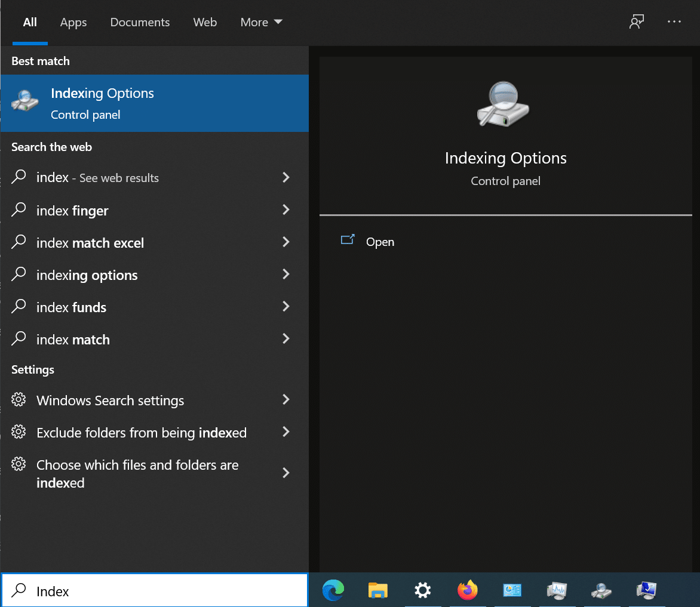Screen dimensions: 700x607
Task: Click Open in the preview pane
Action: [380, 242]
